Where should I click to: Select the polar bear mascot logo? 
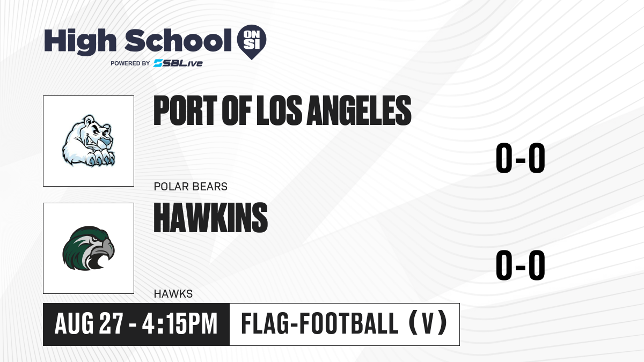pos(89,141)
